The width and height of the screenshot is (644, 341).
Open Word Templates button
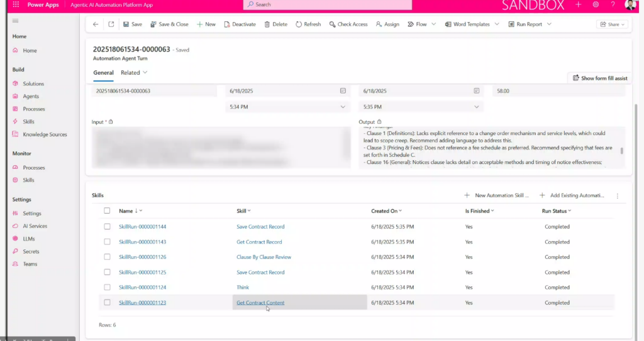pyautogui.click(x=467, y=24)
